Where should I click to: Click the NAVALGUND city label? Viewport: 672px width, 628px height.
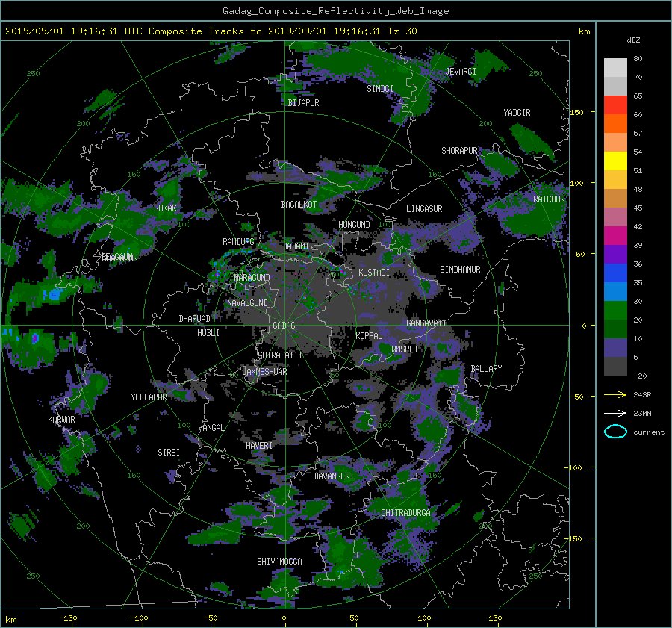point(247,303)
